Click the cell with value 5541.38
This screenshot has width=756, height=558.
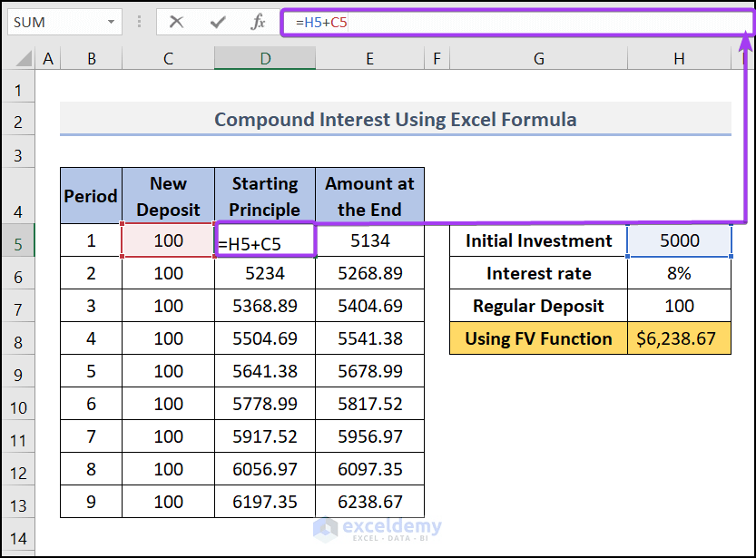(369, 338)
